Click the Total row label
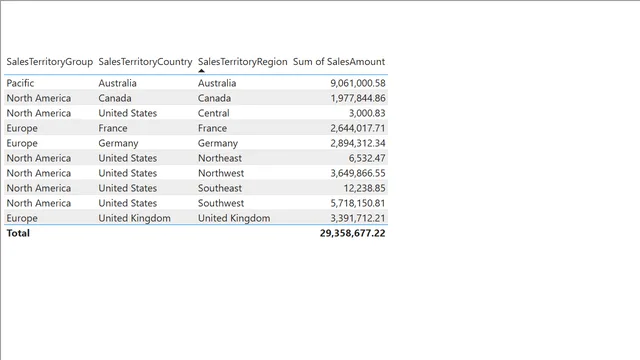640x360 pixels. (x=18, y=233)
